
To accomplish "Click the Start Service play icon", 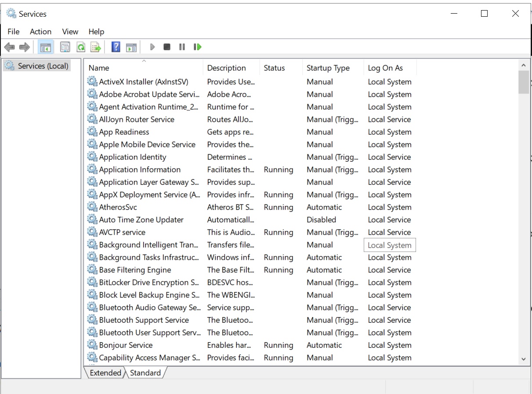I will pyautogui.click(x=152, y=47).
